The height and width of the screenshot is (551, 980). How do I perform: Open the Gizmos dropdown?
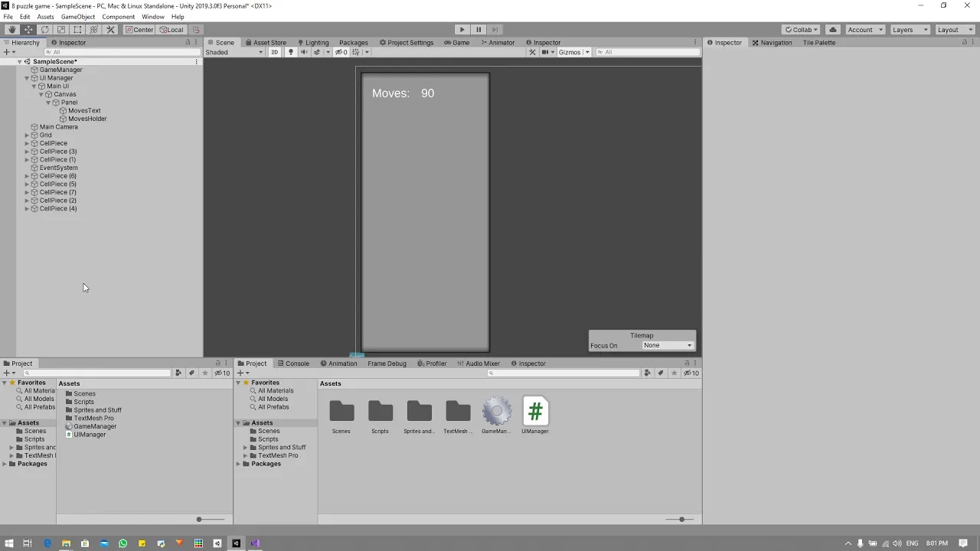pyautogui.click(x=573, y=52)
